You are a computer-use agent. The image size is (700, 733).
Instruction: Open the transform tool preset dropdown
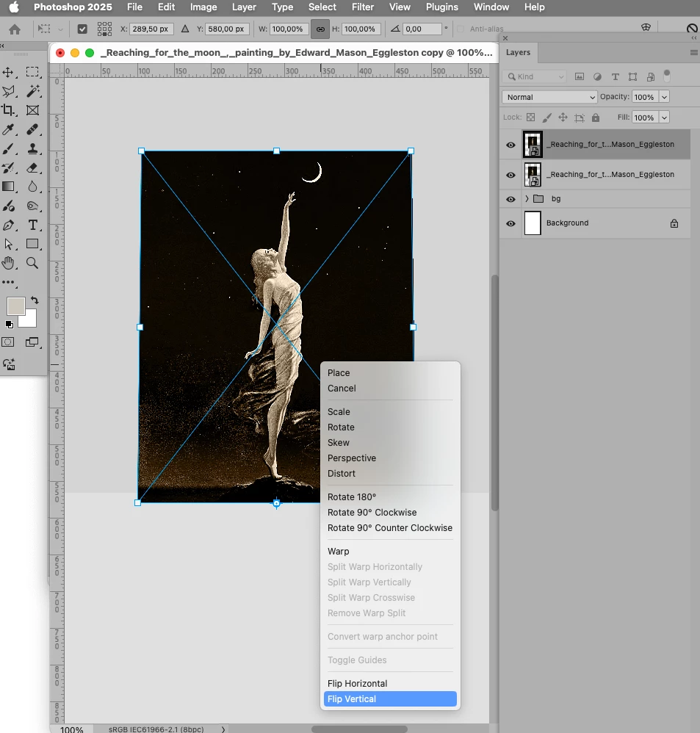(60, 29)
